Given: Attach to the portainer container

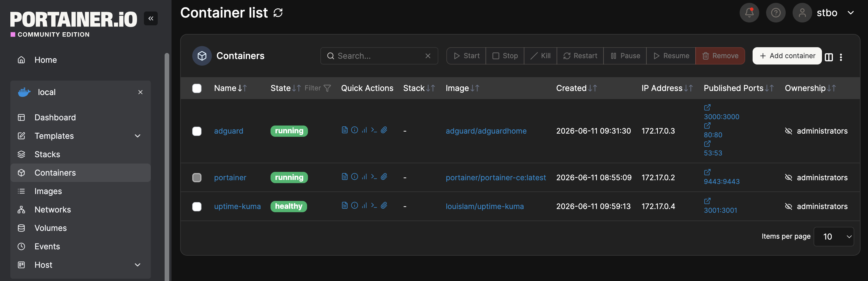Looking at the screenshot, I should pos(384,176).
